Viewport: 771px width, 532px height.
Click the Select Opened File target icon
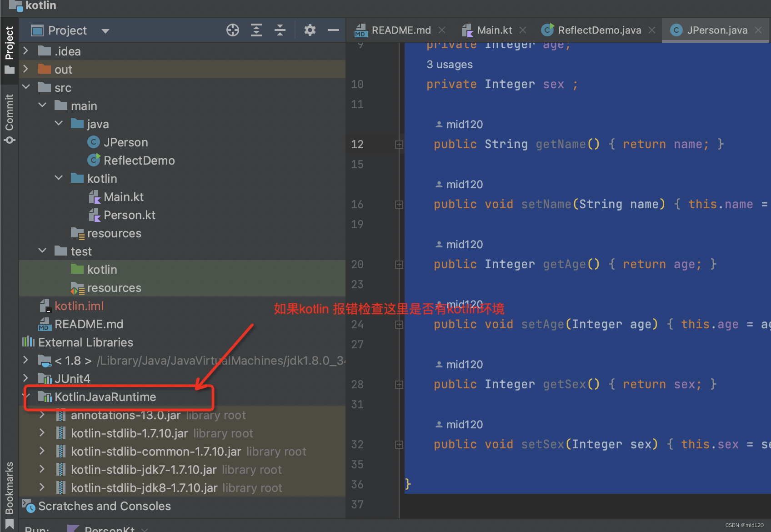[x=232, y=30]
